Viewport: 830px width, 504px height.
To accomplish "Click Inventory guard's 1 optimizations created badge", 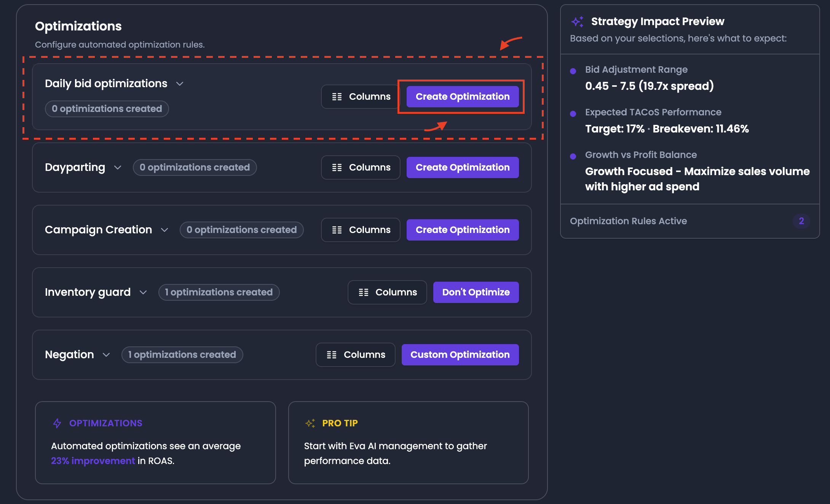I will (x=219, y=292).
